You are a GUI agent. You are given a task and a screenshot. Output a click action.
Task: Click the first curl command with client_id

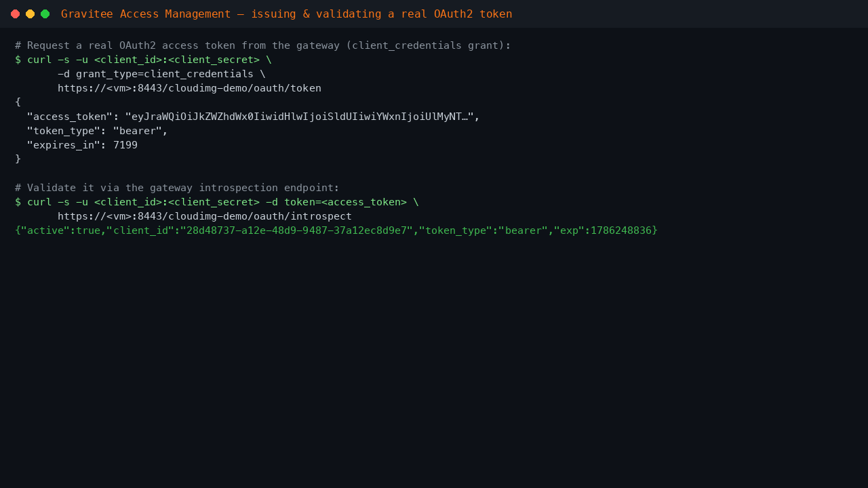143,60
